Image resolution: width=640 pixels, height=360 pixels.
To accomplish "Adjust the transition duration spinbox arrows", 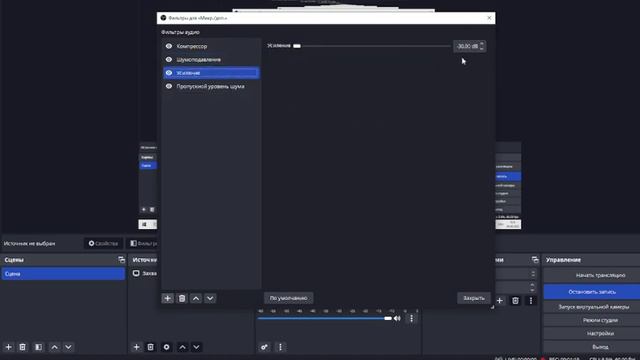I will point(532,287).
